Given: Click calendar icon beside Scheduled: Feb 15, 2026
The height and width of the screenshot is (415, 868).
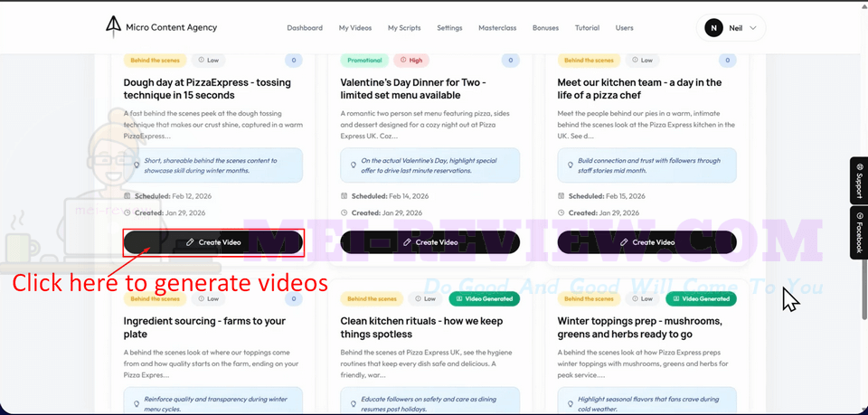Looking at the screenshot, I should pyautogui.click(x=561, y=196).
